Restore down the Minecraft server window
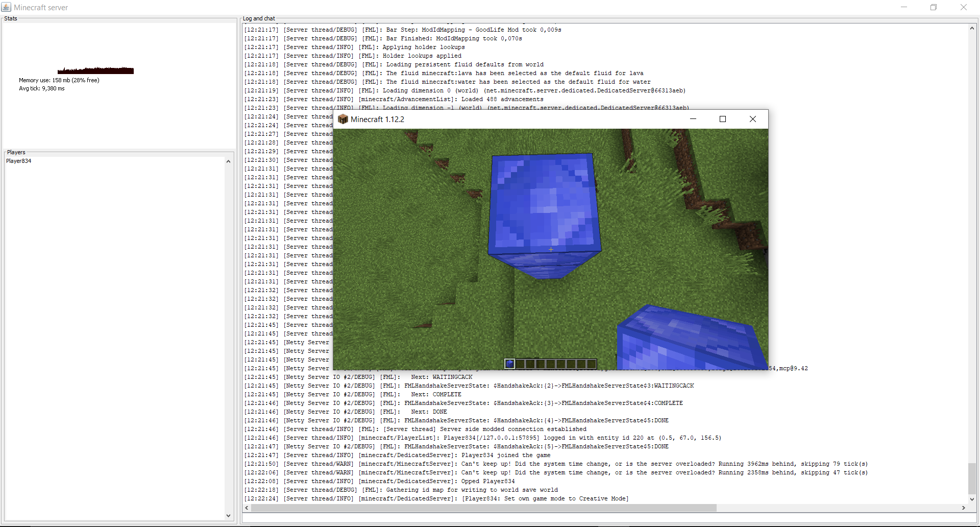This screenshot has width=980, height=527. 933,7
